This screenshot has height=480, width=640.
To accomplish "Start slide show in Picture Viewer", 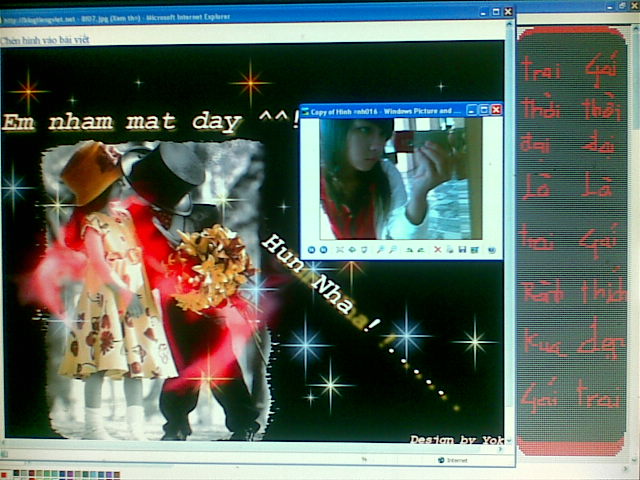I will (x=364, y=249).
